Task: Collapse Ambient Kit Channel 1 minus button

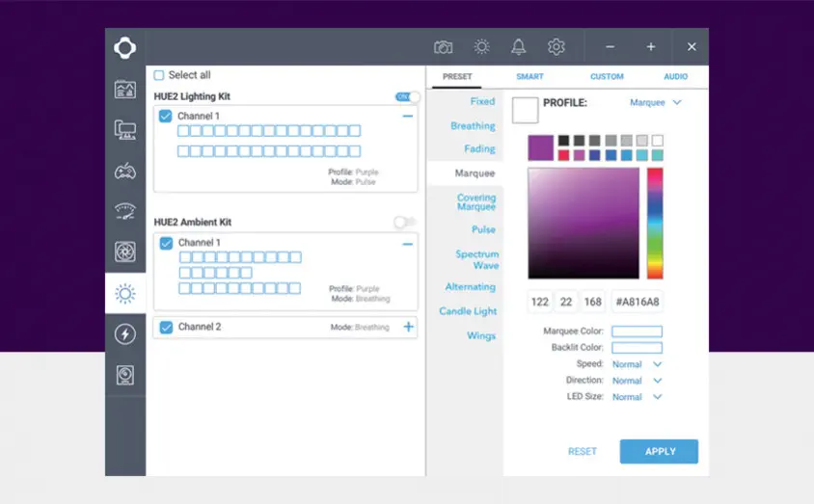Action: [x=408, y=244]
